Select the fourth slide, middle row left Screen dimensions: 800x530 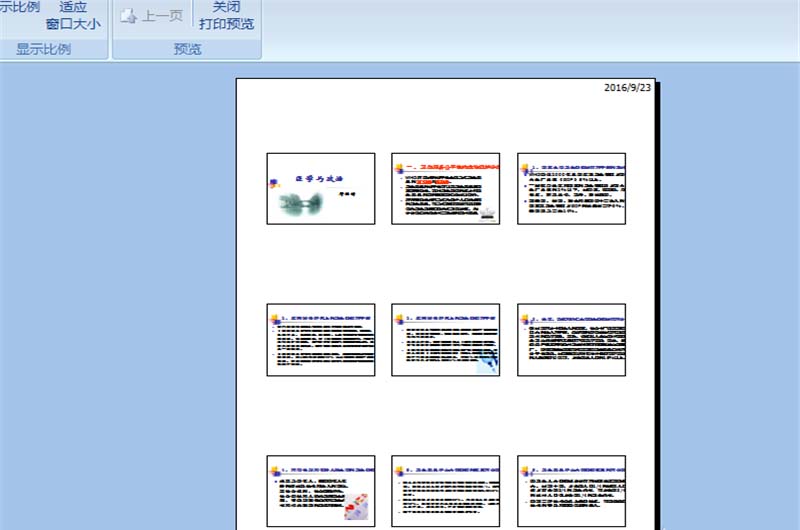pyautogui.click(x=321, y=340)
